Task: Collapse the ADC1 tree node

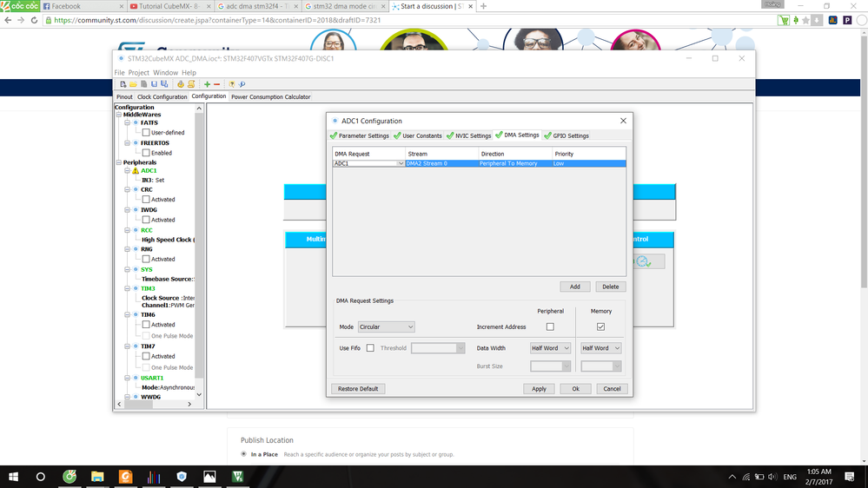Action: (x=128, y=171)
